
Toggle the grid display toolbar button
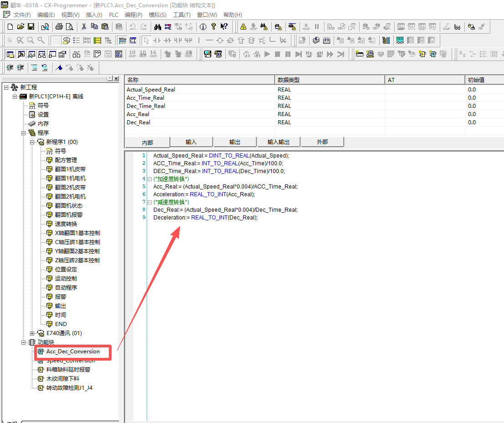click(x=56, y=41)
